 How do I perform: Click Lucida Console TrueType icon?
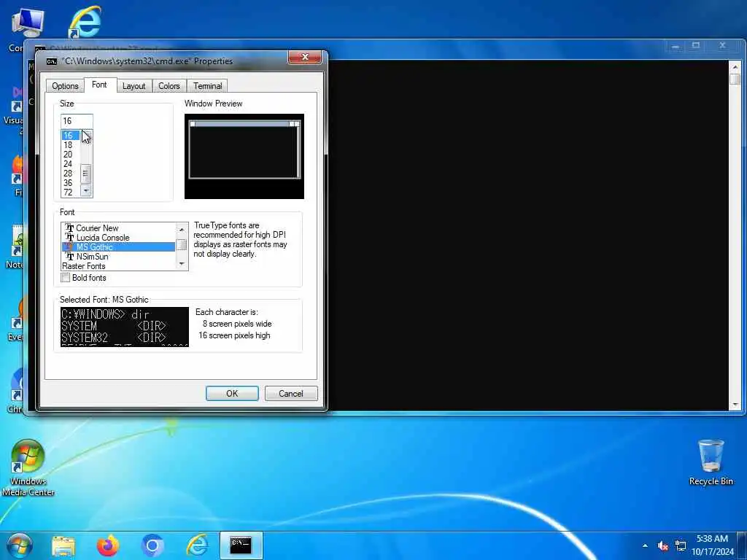point(69,238)
